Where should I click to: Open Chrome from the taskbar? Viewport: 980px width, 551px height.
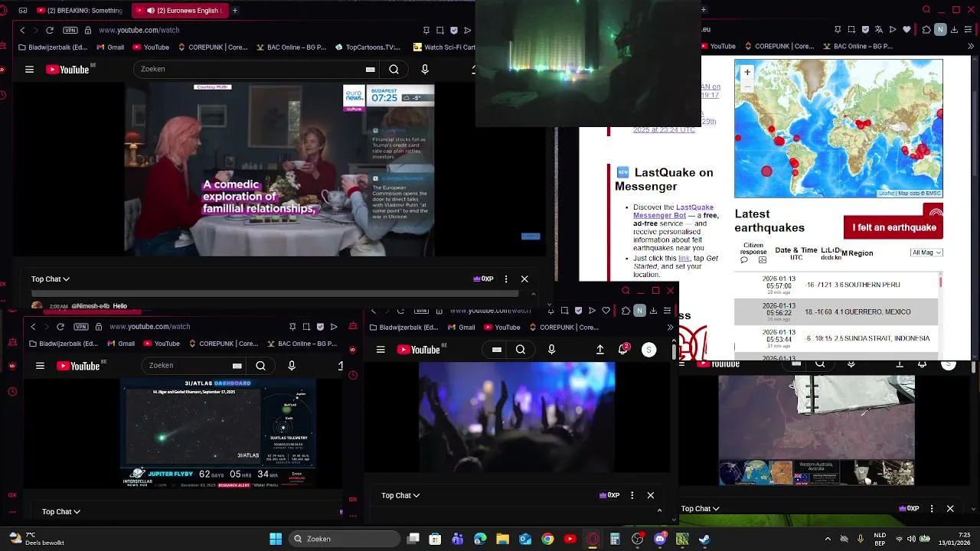[547, 539]
